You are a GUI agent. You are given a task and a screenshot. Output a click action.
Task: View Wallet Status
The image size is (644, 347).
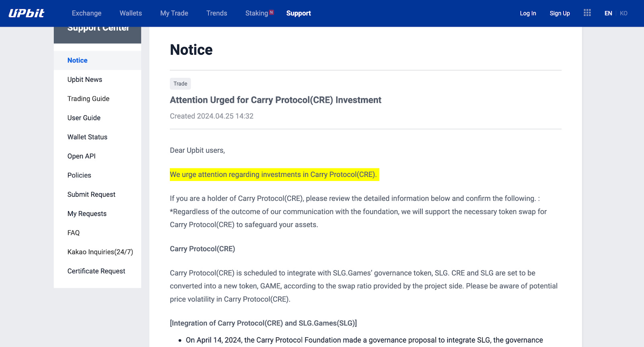(x=87, y=137)
